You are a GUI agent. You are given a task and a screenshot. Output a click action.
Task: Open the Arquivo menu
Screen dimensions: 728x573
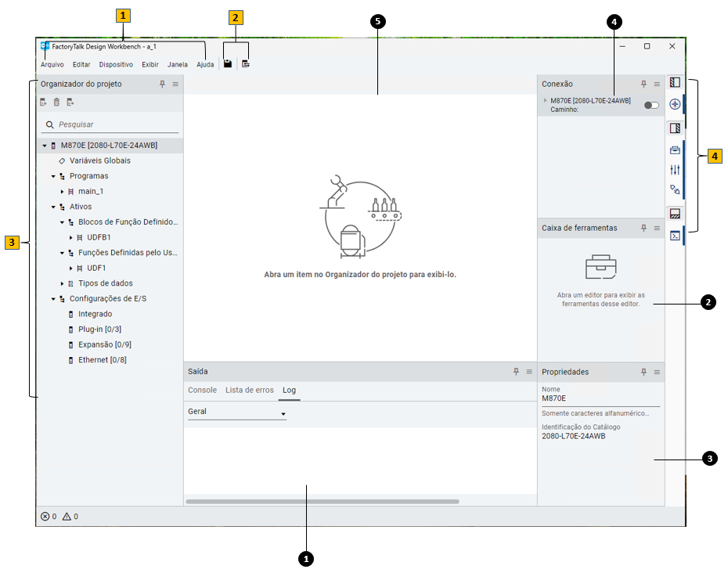coord(51,64)
